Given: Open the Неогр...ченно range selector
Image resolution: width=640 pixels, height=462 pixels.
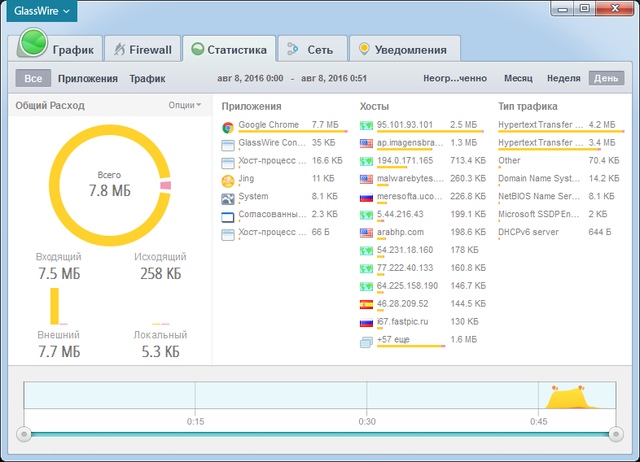Looking at the screenshot, I should pyautogui.click(x=454, y=78).
